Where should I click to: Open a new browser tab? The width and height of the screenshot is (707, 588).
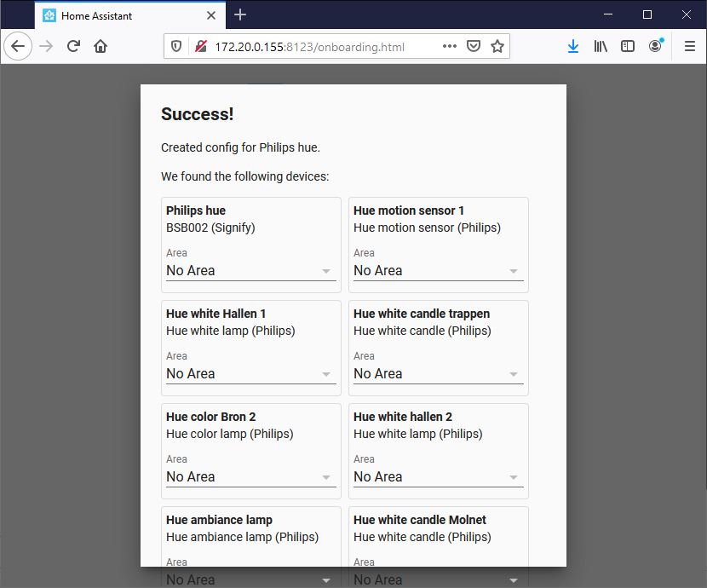pos(240,14)
